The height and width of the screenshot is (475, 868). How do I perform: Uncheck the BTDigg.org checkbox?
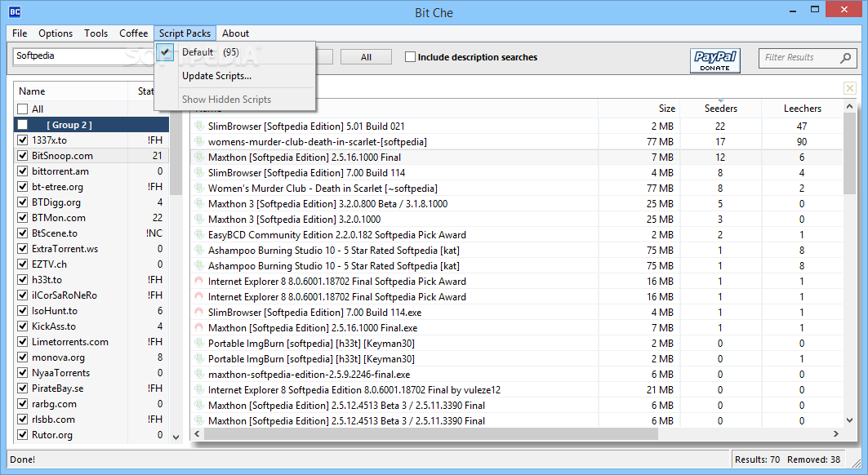23,202
